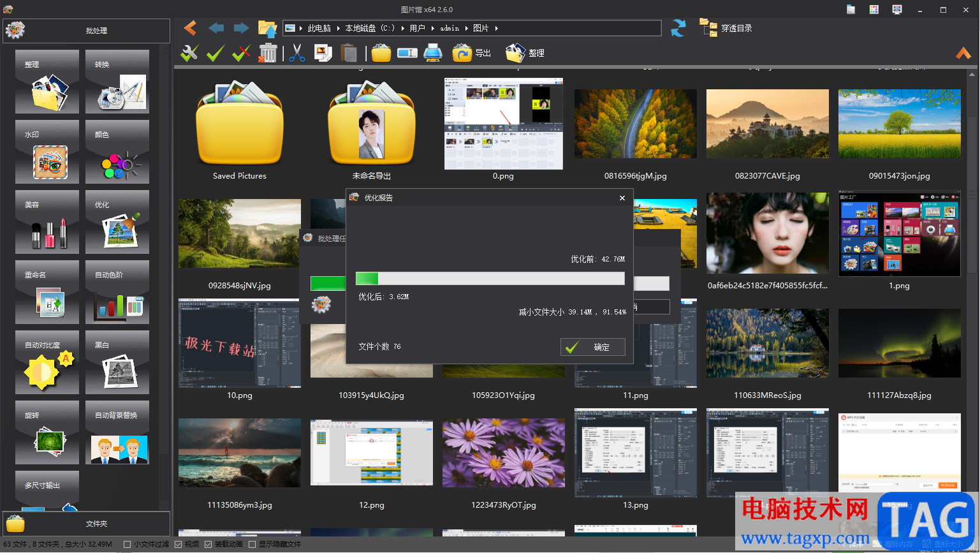
Task: Print with the printer icon
Action: (433, 53)
